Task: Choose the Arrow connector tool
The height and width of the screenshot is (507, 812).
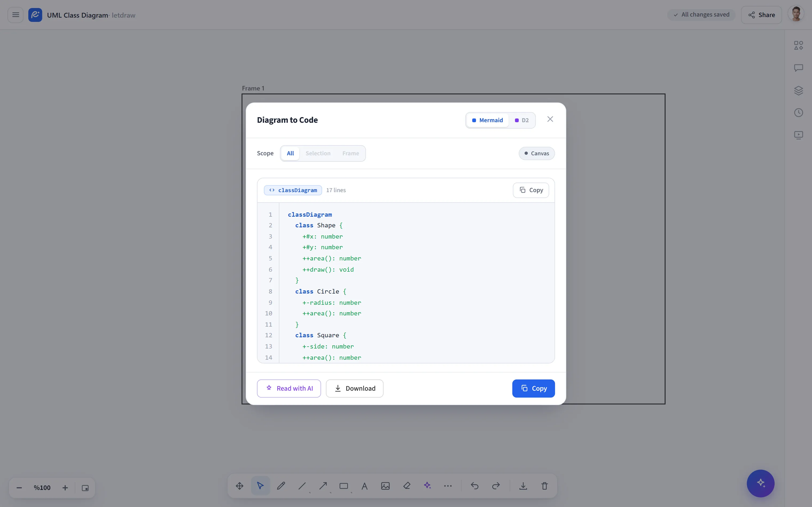Action: tap(323, 486)
